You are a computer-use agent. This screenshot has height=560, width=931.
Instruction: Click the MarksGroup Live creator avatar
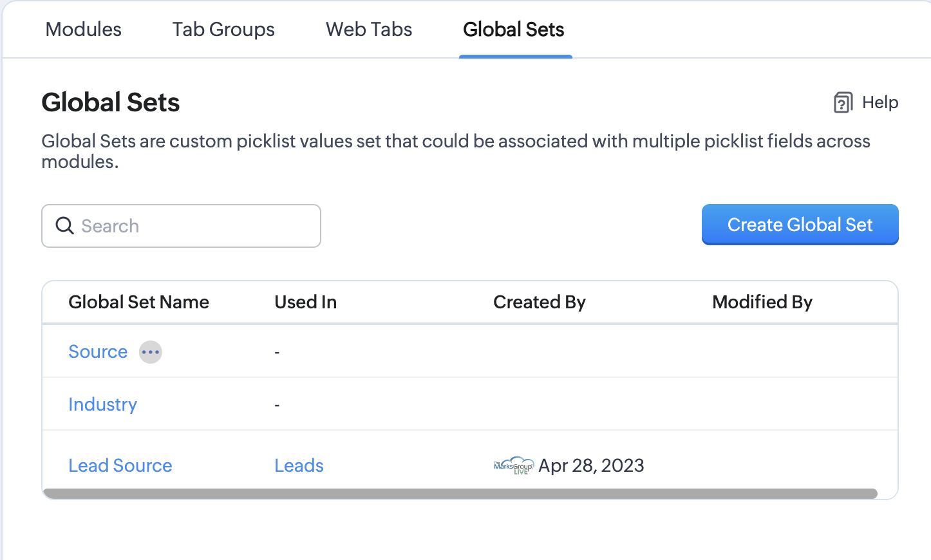(x=513, y=465)
